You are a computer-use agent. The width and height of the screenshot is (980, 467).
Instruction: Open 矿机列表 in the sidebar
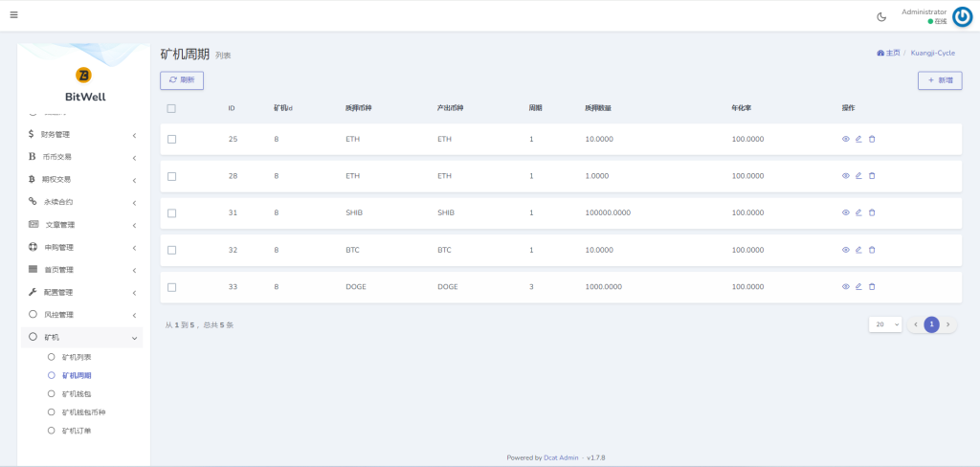(x=77, y=357)
